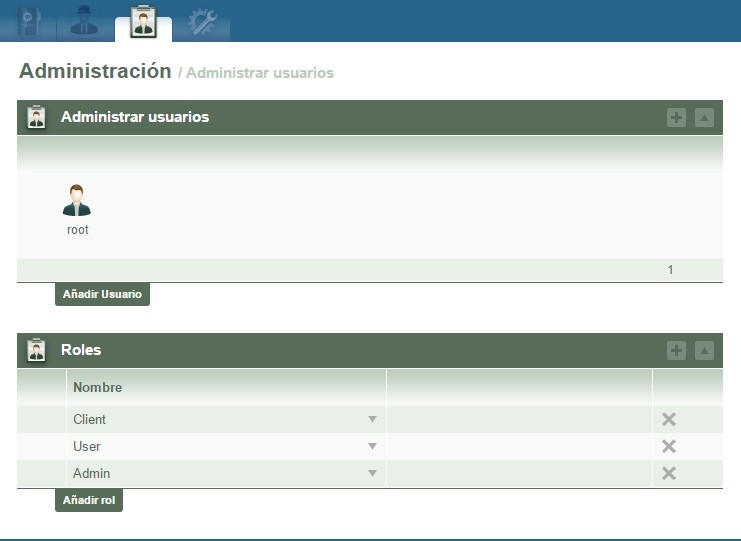Collapse the Roles panel
Image resolution: width=741 pixels, height=541 pixels.
(x=704, y=351)
